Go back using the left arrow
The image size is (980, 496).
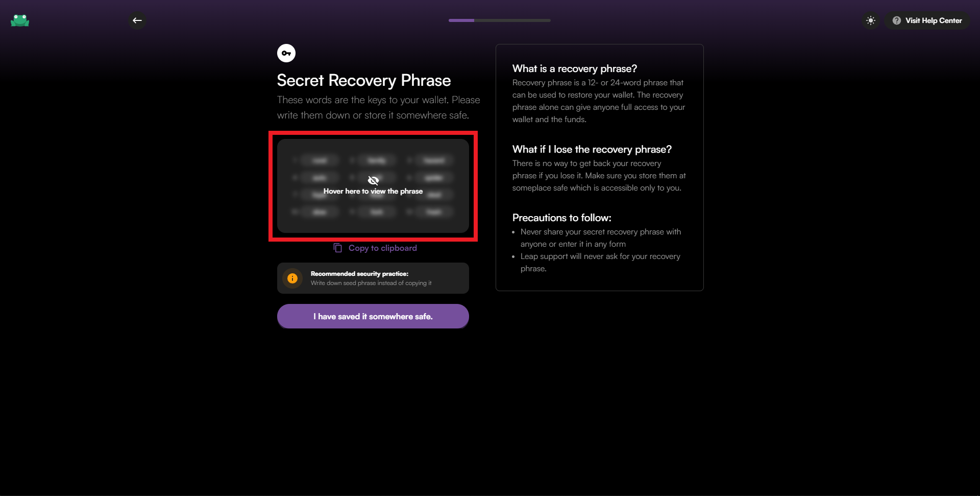point(137,20)
